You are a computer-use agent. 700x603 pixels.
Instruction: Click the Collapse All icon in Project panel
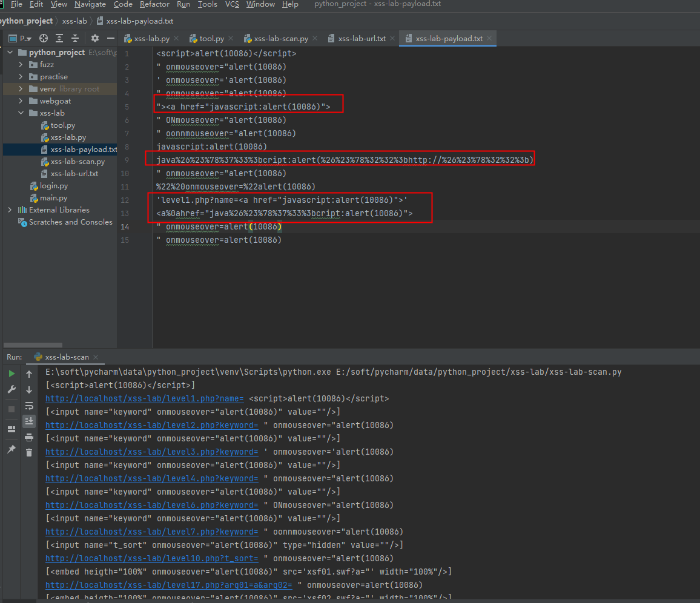[75, 38]
